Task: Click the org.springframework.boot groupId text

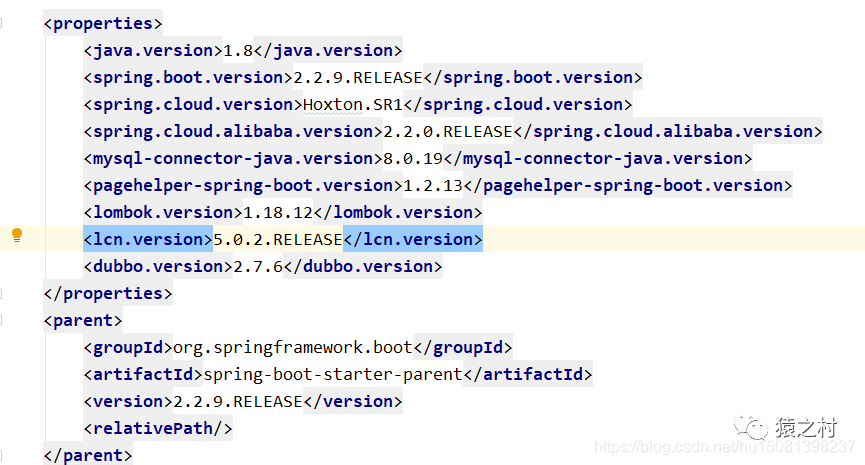Action: click(293, 348)
